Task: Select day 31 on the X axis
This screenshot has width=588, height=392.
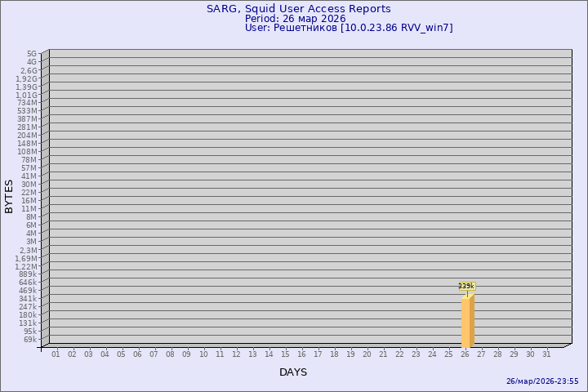Action: (x=546, y=354)
